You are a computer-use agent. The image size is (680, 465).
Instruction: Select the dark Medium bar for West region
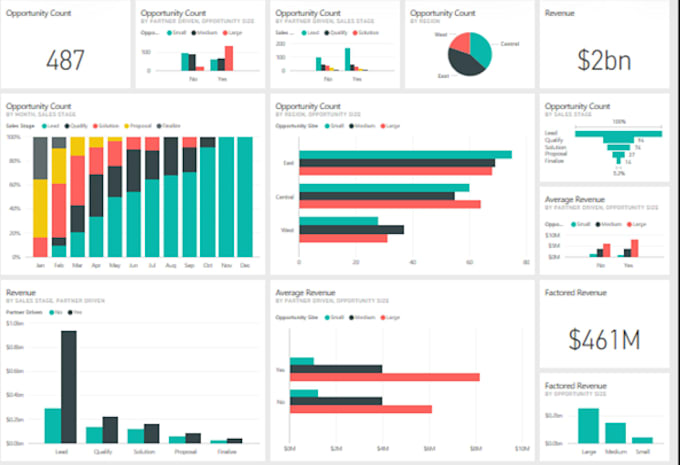[x=351, y=230]
